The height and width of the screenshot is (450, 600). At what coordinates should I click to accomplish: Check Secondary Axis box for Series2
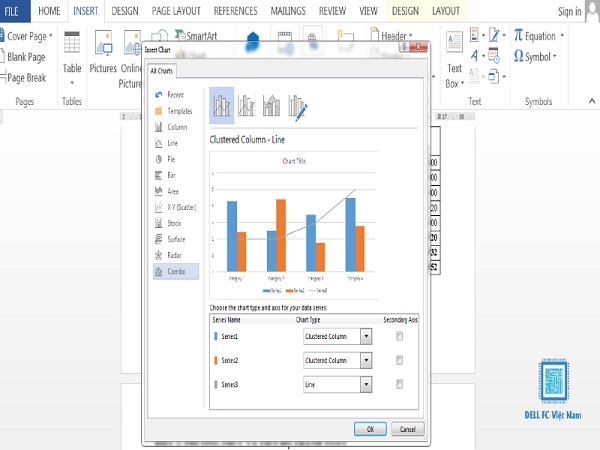tap(399, 360)
